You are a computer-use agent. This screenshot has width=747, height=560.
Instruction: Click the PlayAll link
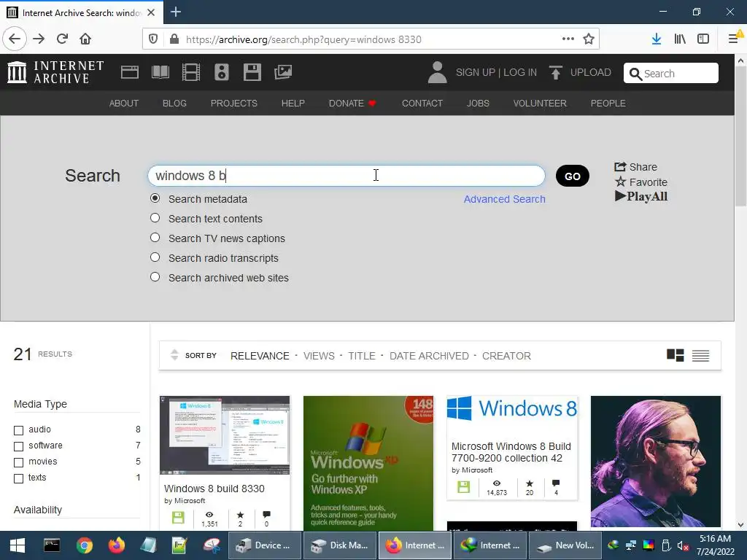(x=641, y=196)
